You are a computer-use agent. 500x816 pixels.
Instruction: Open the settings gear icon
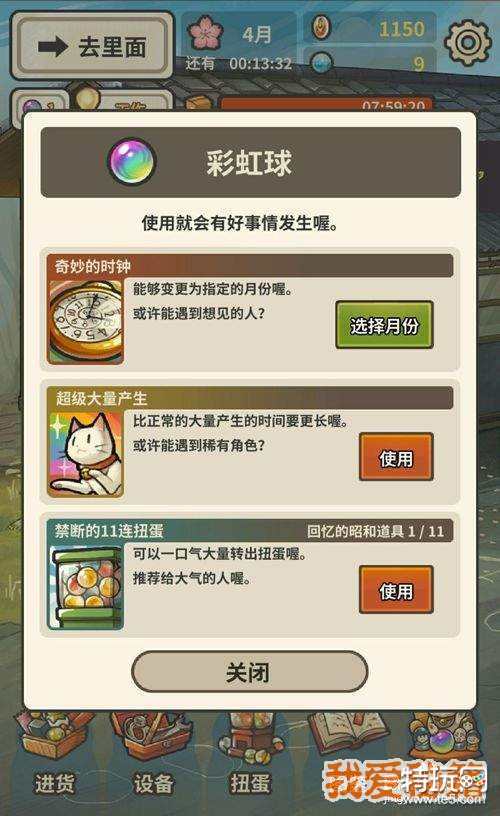pyautogui.click(x=468, y=43)
